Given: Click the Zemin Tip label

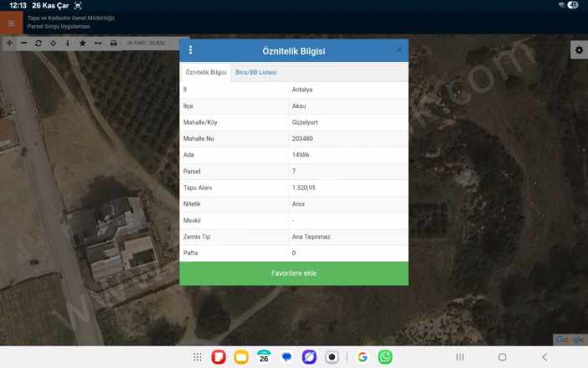Looking at the screenshot, I should click(197, 236).
